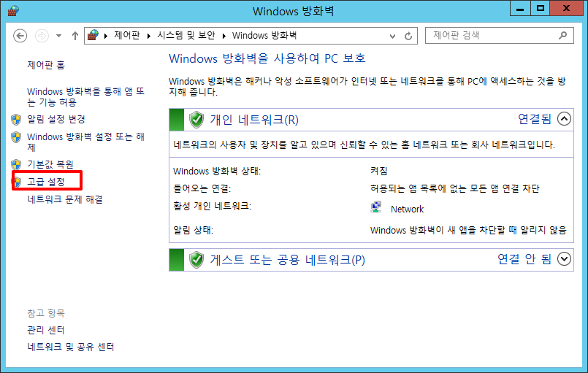This screenshot has width=588, height=373.
Task: Click the firewall icon in the address bar
Action: (93, 35)
